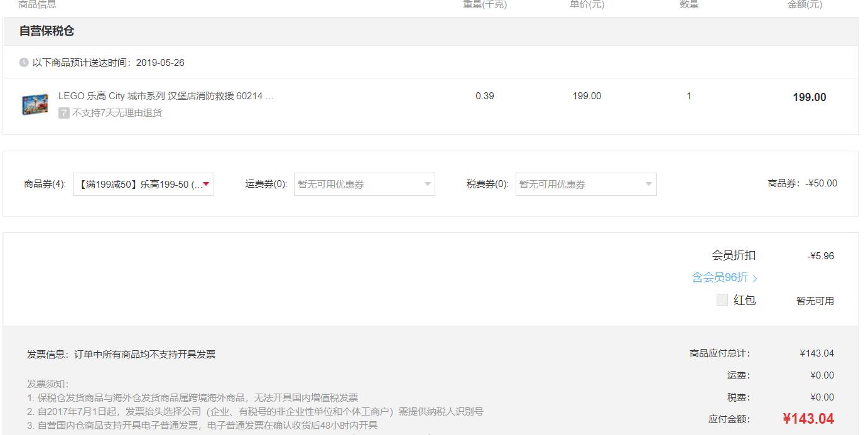
Task: Click the 会员折扣 amount -¥5.96
Action: tap(821, 256)
